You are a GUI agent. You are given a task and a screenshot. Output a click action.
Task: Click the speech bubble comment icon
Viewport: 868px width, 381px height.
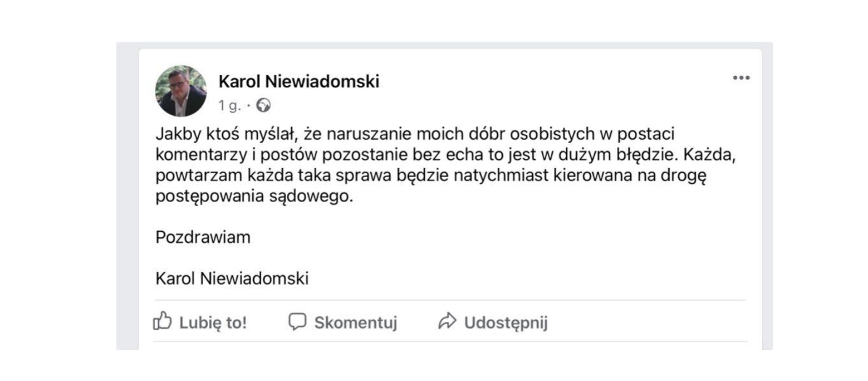click(297, 321)
